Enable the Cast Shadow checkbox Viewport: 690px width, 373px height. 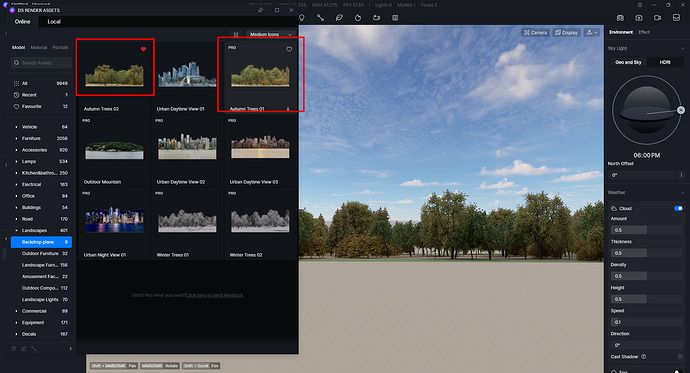[x=680, y=357]
